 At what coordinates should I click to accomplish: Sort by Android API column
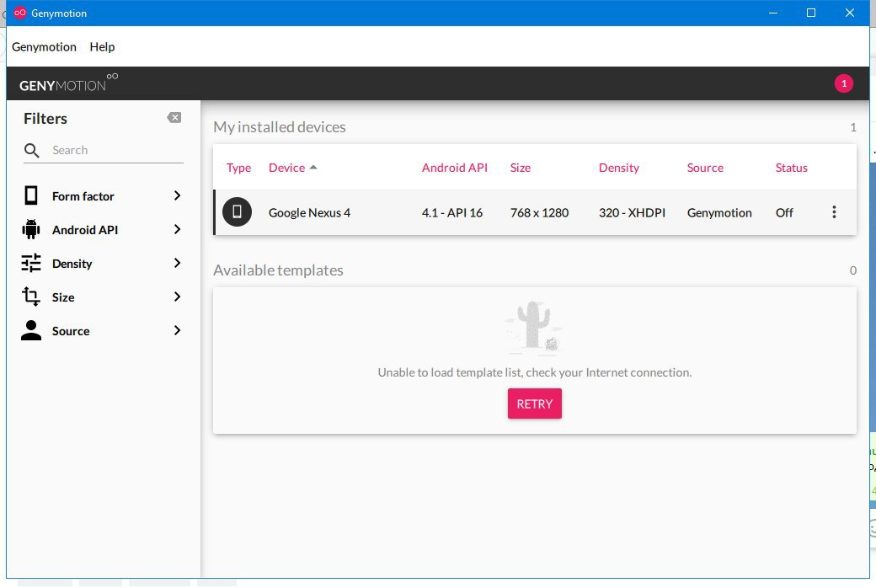point(455,168)
